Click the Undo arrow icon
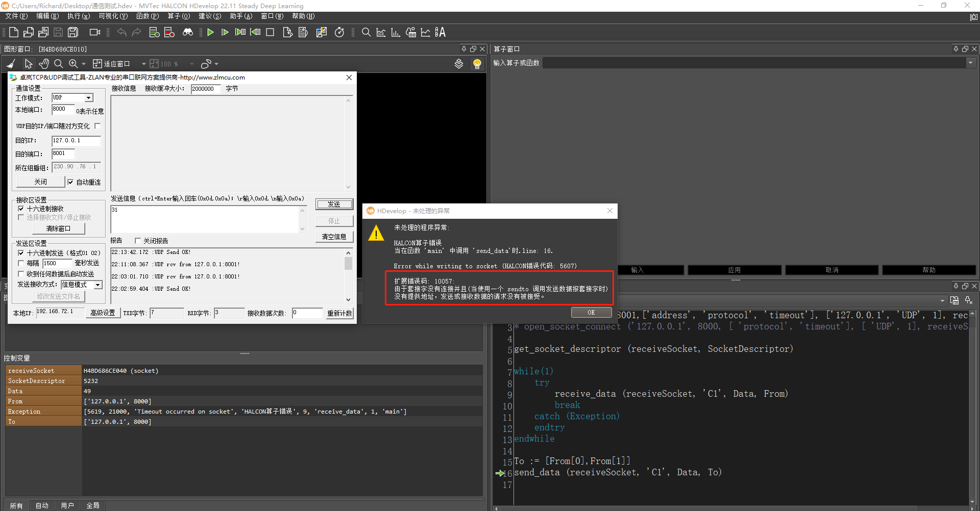This screenshot has height=511, width=980. [x=121, y=33]
